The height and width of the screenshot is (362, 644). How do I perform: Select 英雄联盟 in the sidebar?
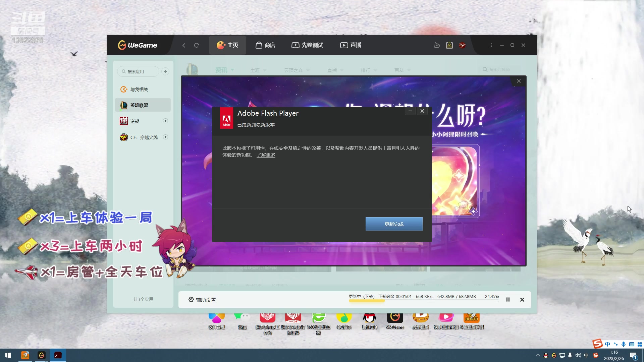click(x=143, y=105)
